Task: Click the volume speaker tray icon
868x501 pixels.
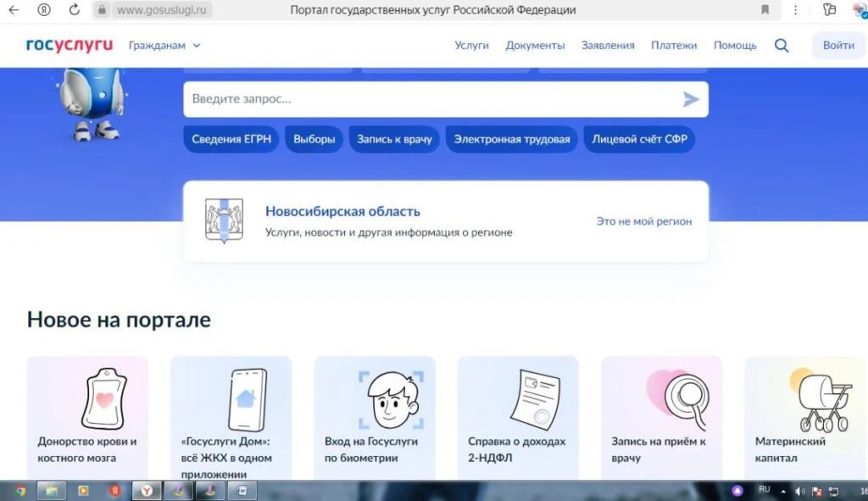Action: [800, 492]
